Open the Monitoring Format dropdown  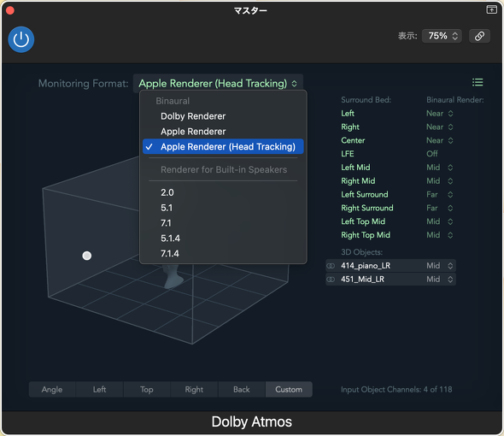218,84
